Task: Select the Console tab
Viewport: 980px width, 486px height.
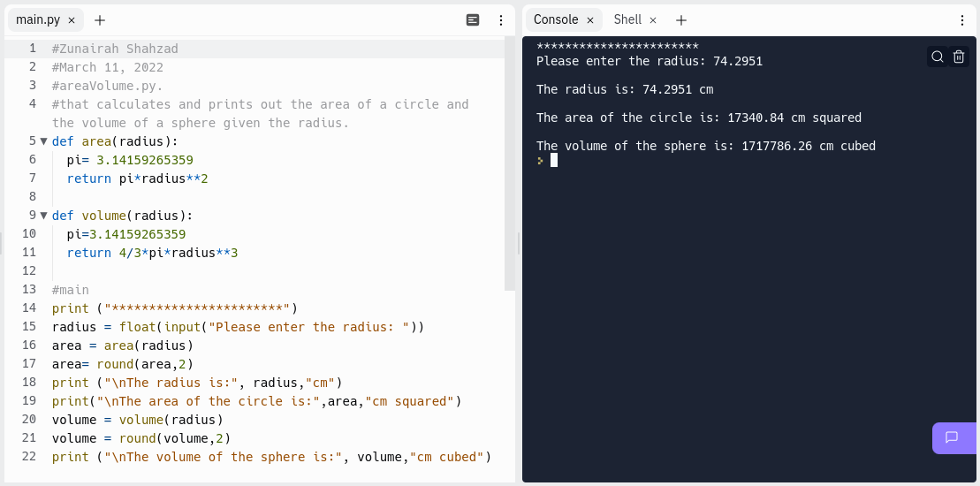Action: [556, 20]
